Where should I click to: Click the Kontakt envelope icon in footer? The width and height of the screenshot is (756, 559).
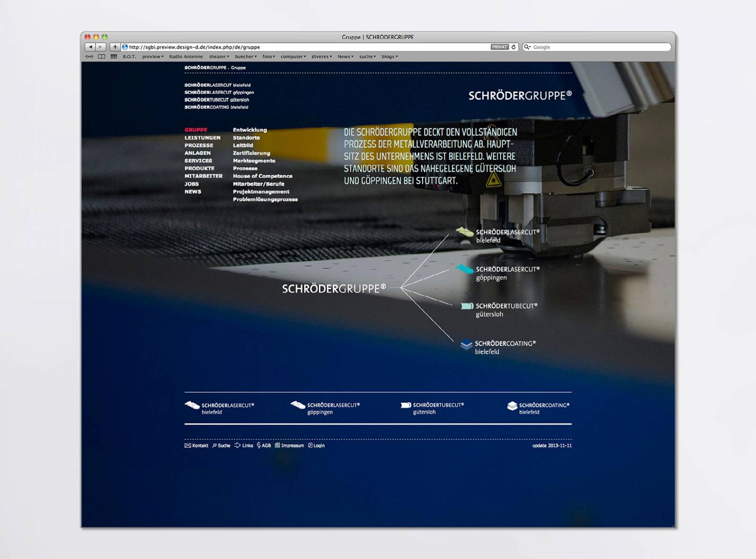point(188,445)
